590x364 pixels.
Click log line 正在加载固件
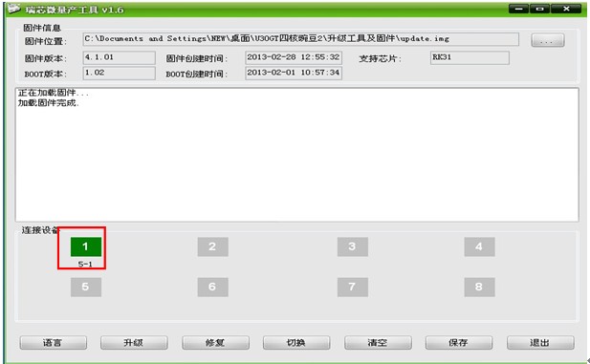[x=53, y=93]
